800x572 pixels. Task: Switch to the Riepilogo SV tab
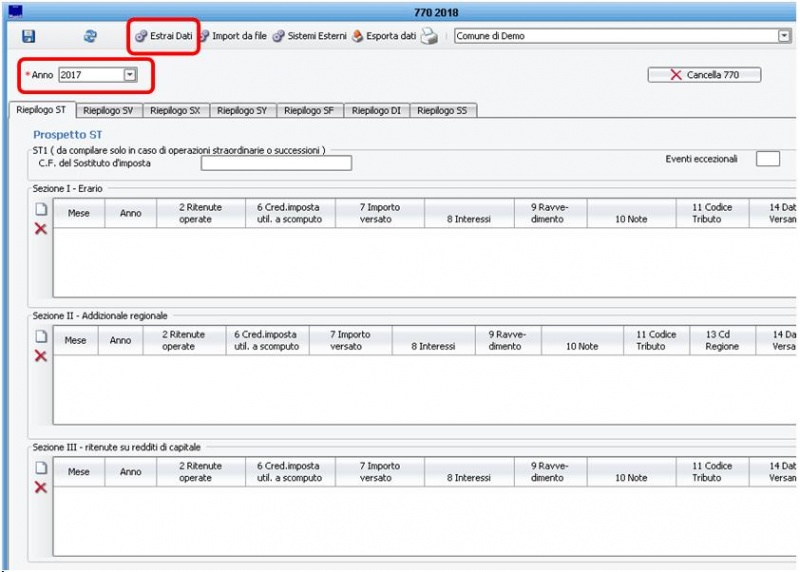click(110, 111)
